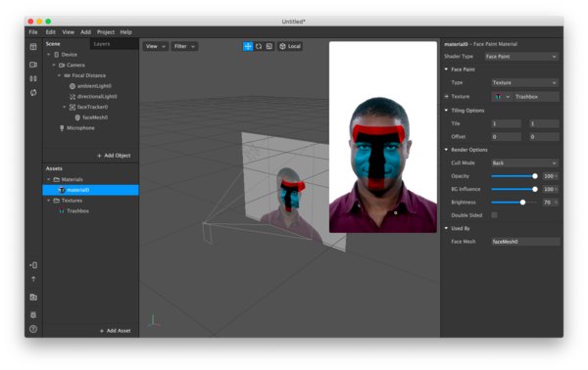Click the video camera icon in sidebar
This screenshot has width=588, height=370.
point(33,65)
